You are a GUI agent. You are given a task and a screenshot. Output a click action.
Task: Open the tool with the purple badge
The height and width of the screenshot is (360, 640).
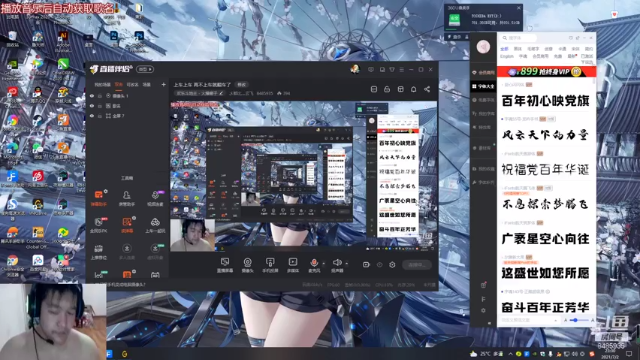click(x=155, y=198)
